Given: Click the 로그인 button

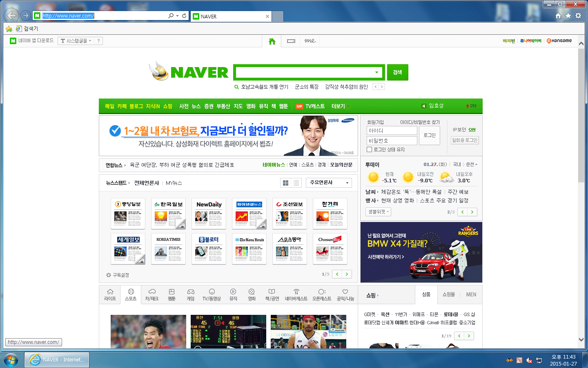Looking at the screenshot, I should pyautogui.click(x=430, y=135).
